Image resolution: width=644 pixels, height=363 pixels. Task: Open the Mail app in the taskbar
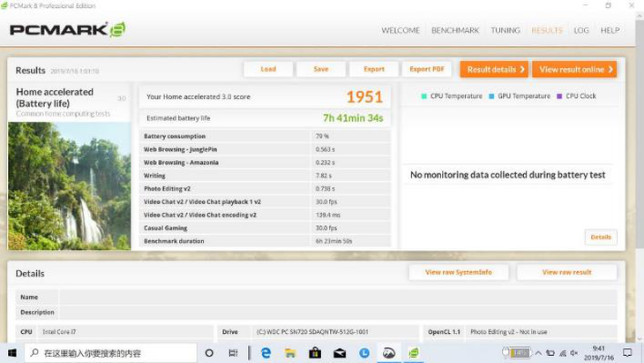340,353
